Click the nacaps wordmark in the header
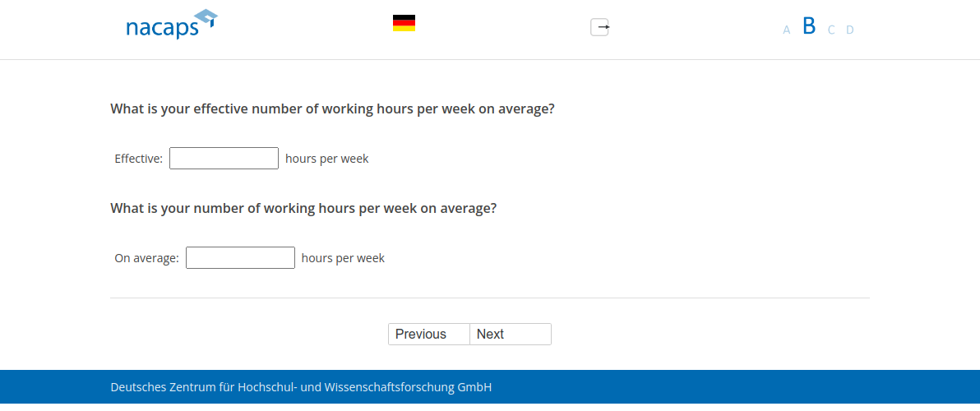 [x=162, y=29]
